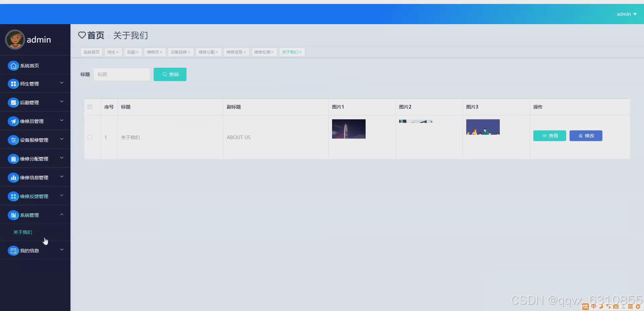Close the 维修员 tab with its x
The width and height of the screenshot is (644, 311).
coord(161,52)
